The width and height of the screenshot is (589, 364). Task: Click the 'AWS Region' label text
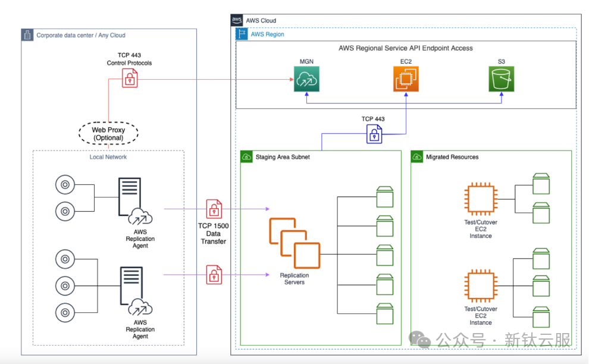[x=268, y=34]
